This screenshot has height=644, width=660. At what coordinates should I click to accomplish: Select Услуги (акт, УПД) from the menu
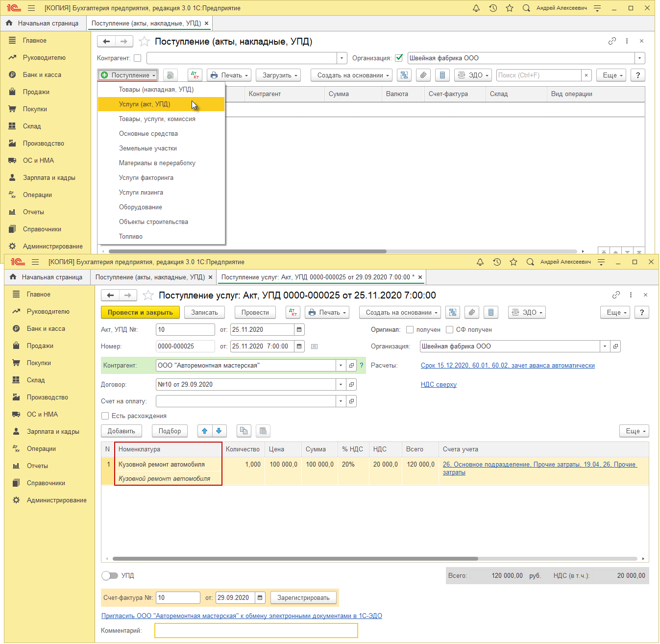click(161, 104)
